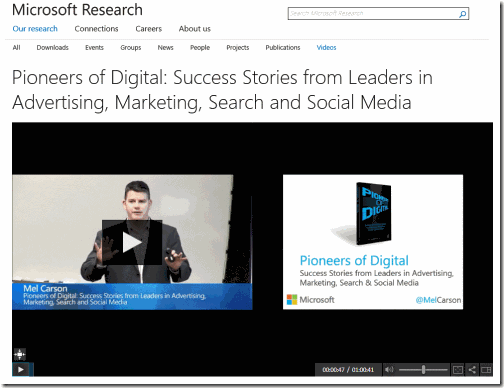Adjust the volume slider handle
Viewport: 504px width, 388px height.
click(423, 369)
